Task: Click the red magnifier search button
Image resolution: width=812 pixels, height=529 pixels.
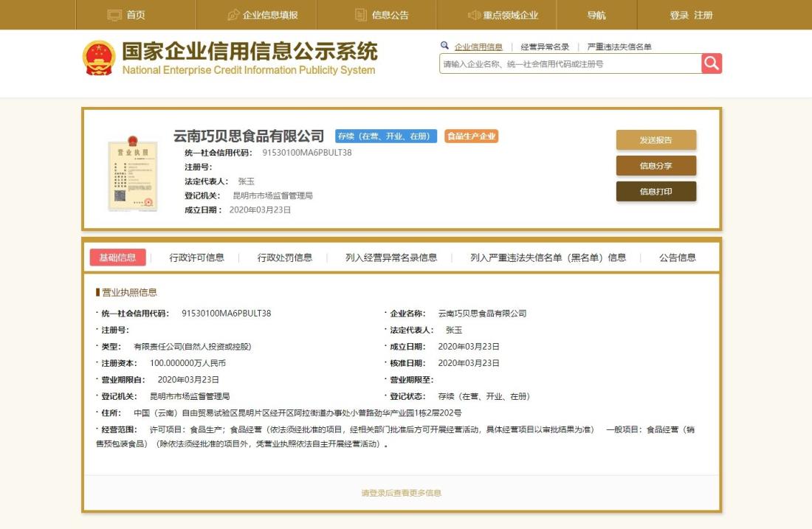Action: [712, 63]
